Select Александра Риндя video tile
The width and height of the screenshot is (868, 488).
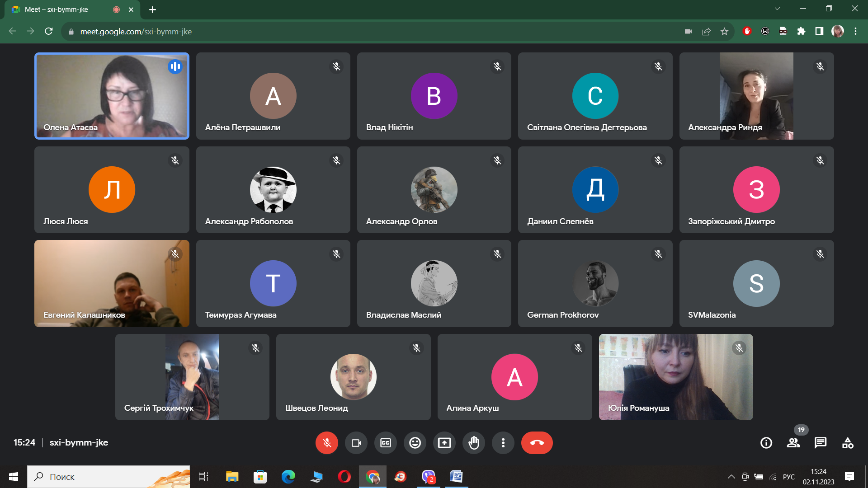pos(756,96)
